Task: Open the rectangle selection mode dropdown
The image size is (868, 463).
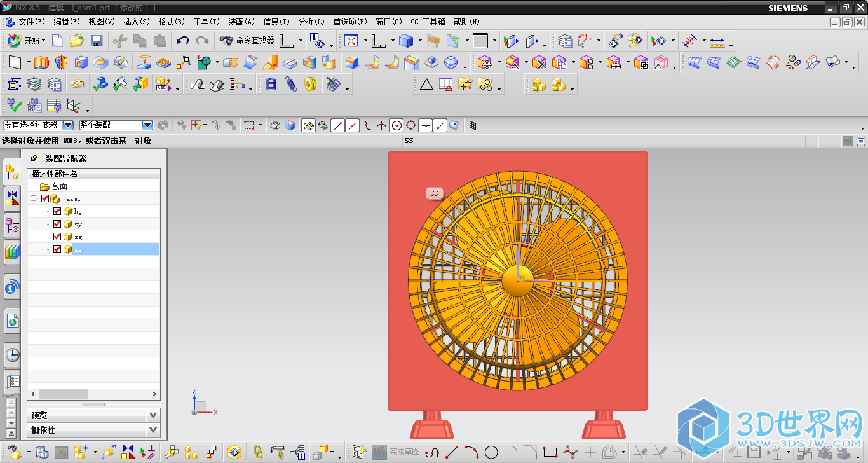Action: point(261,125)
